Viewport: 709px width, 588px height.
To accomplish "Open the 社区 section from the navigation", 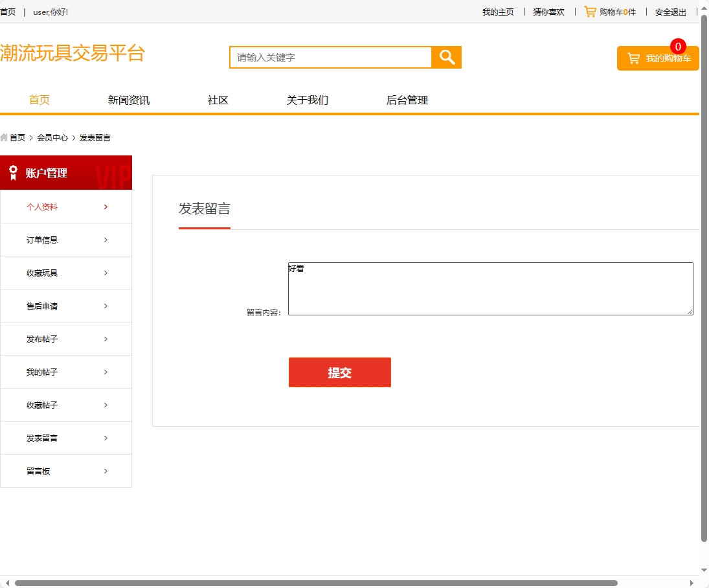I will (218, 100).
